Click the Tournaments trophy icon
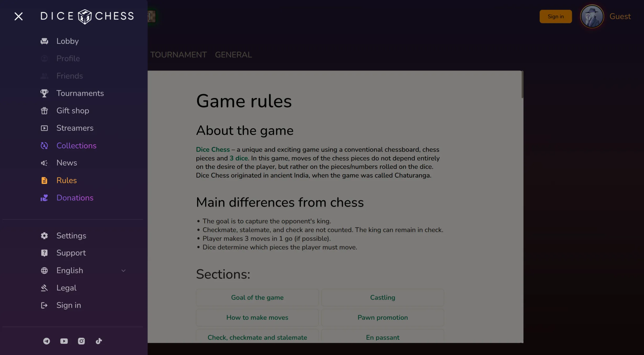 point(44,93)
